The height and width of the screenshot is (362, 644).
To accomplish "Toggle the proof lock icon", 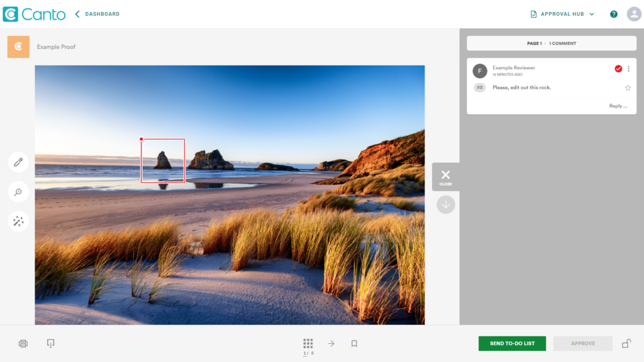I will pyautogui.click(x=626, y=343).
